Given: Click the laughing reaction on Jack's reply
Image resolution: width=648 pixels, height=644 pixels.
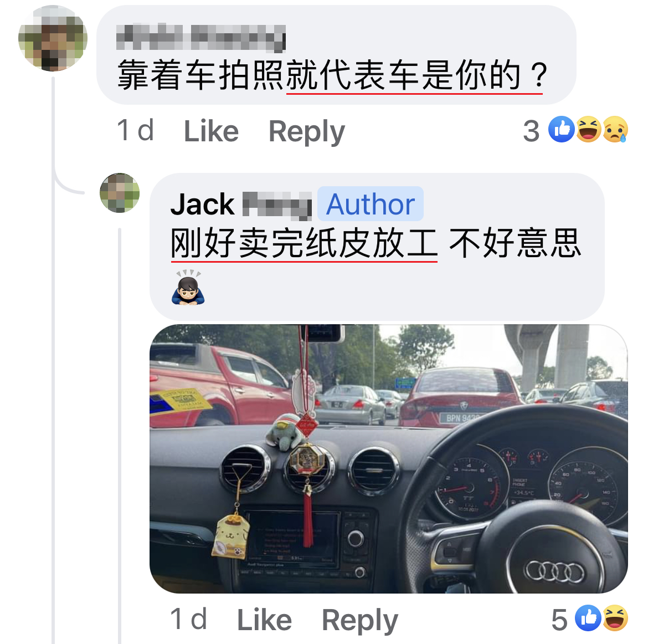Looking at the screenshot, I should pos(615,618).
